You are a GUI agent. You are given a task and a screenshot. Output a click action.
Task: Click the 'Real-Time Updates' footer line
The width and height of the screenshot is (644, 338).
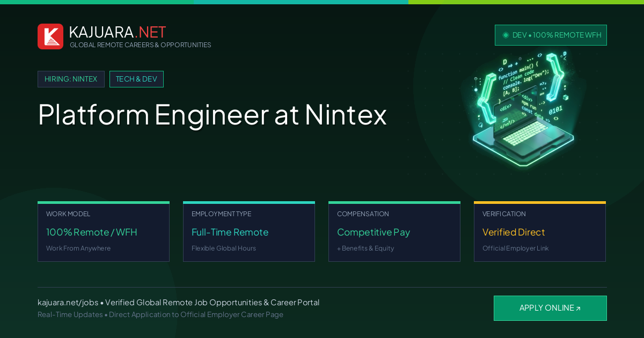(x=160, y=314)
